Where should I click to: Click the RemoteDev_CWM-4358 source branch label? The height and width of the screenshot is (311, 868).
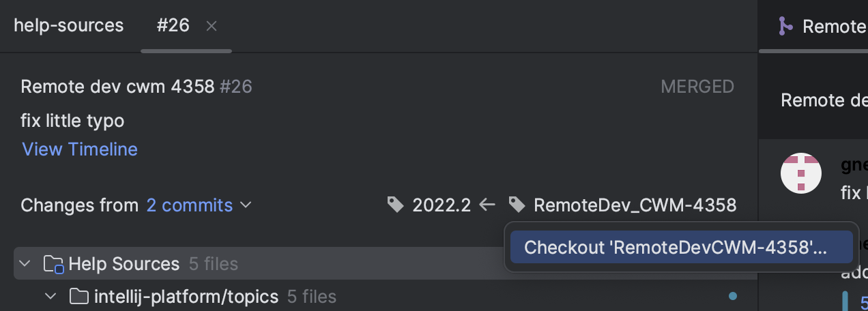635,205
